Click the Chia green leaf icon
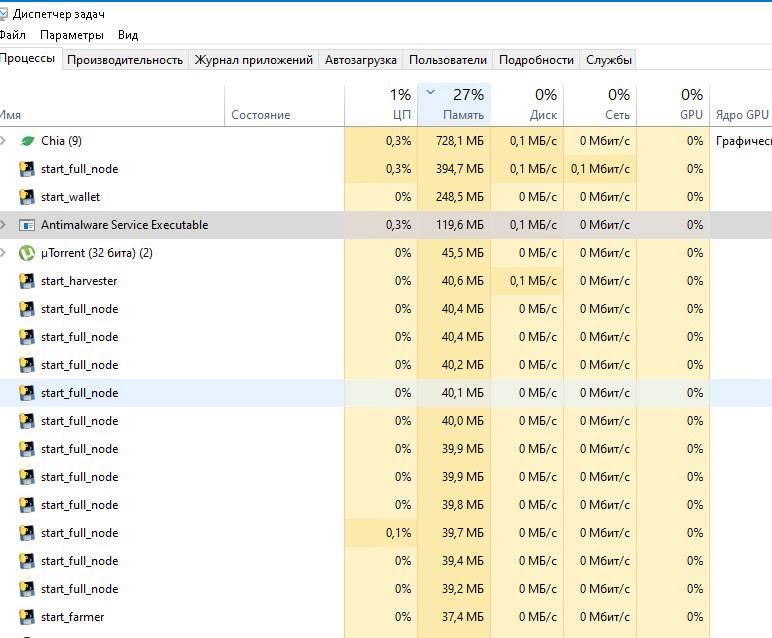This screenshot has height=638, width=772. coord(27,141)
